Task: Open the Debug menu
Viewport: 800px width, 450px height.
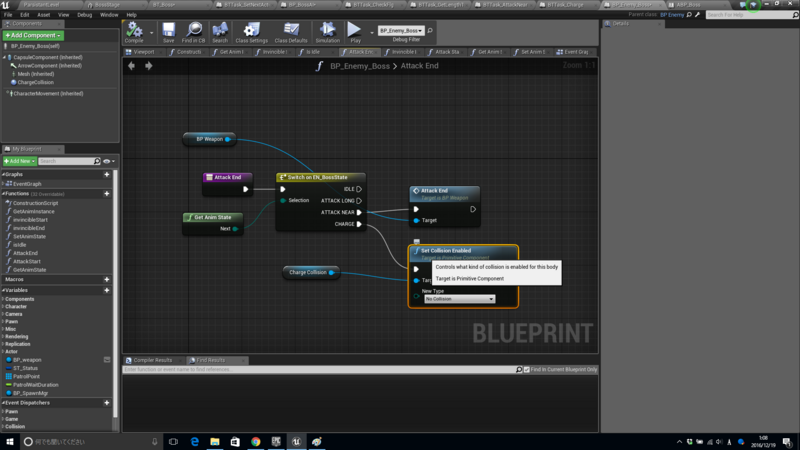Action: [85, 15]
